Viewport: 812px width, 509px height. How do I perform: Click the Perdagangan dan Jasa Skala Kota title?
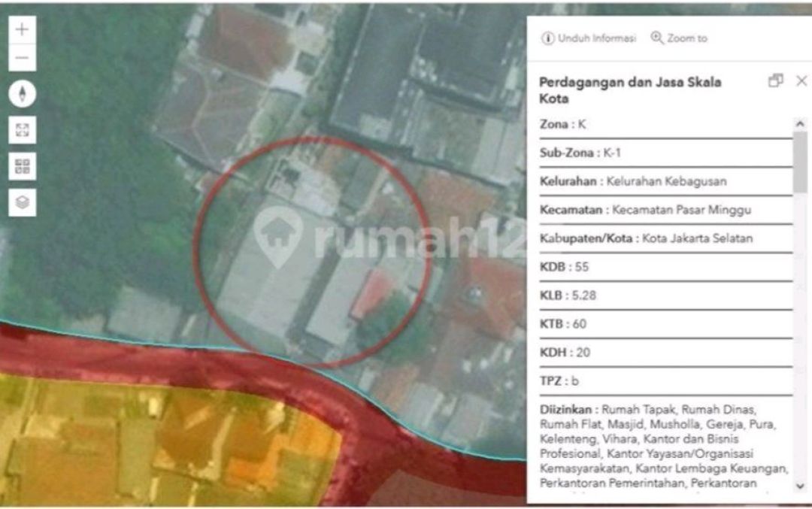point(630,90)
